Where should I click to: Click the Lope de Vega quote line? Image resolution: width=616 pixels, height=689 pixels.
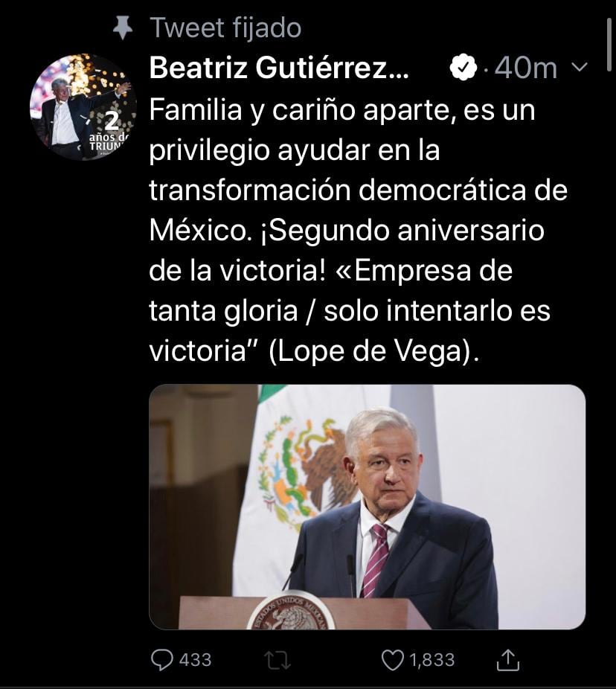(x=311, y=351)
